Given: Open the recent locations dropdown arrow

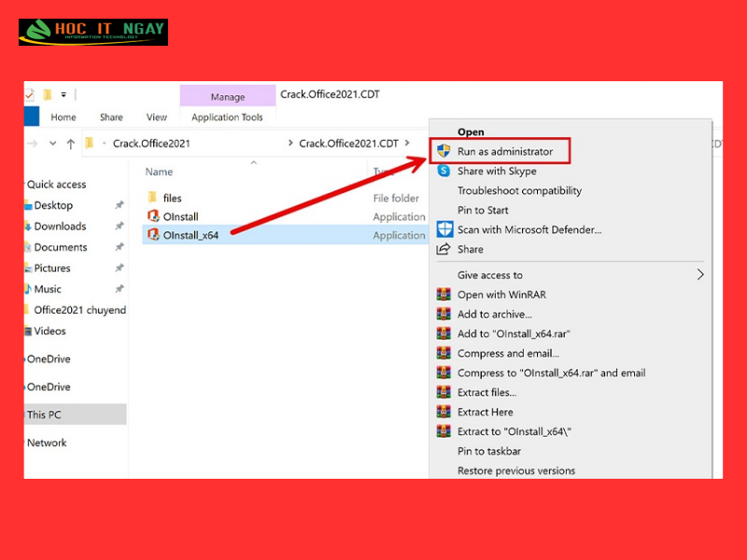Looking at the screenshot, I should (x=53, y=144).
